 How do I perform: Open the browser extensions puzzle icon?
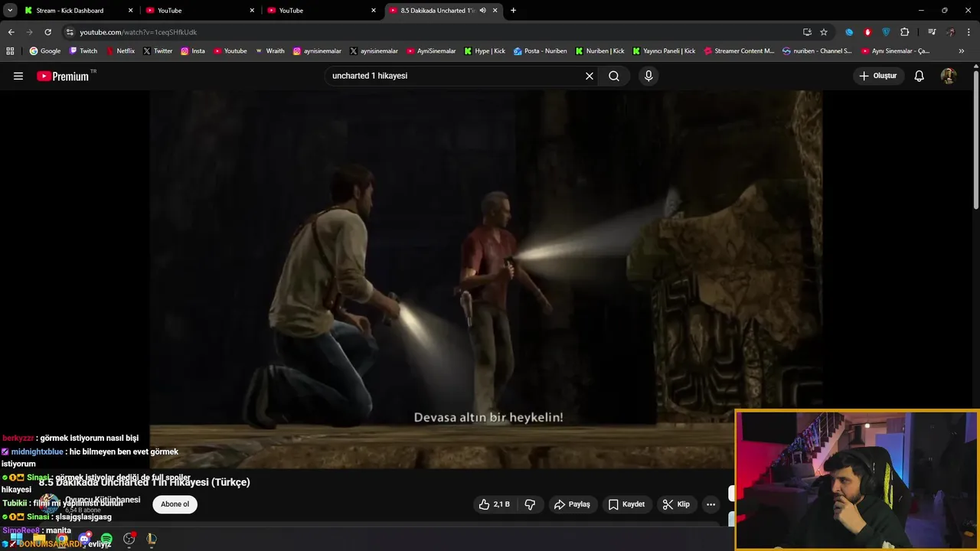[x=905, y=32]
